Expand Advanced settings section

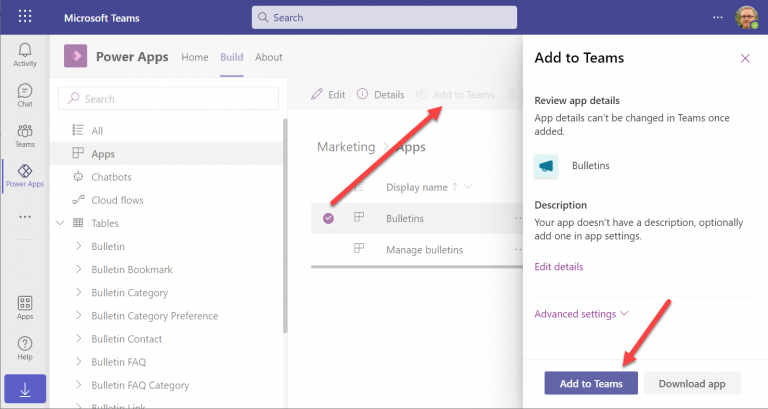(581, 314)
